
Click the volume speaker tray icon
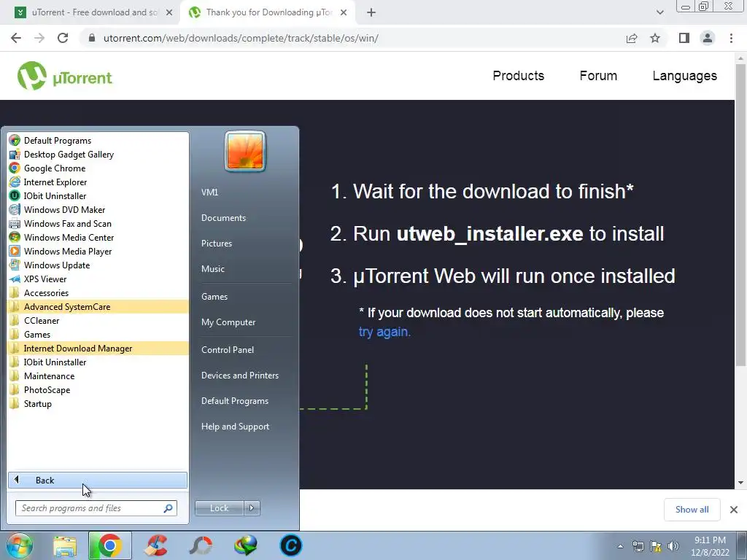[673, 546]
